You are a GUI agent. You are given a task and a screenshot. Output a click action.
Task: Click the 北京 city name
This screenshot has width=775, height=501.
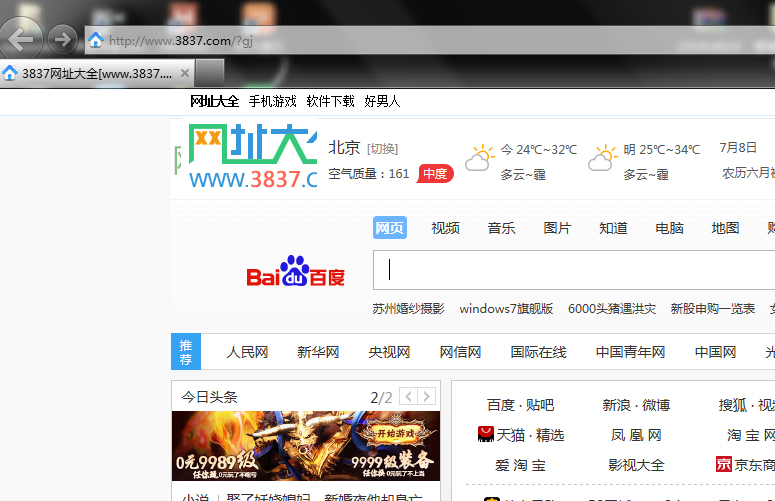[x=344, y=148]
